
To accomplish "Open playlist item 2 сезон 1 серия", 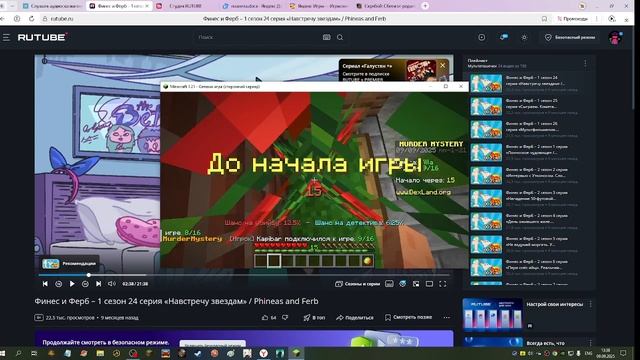I will [527, 153].
